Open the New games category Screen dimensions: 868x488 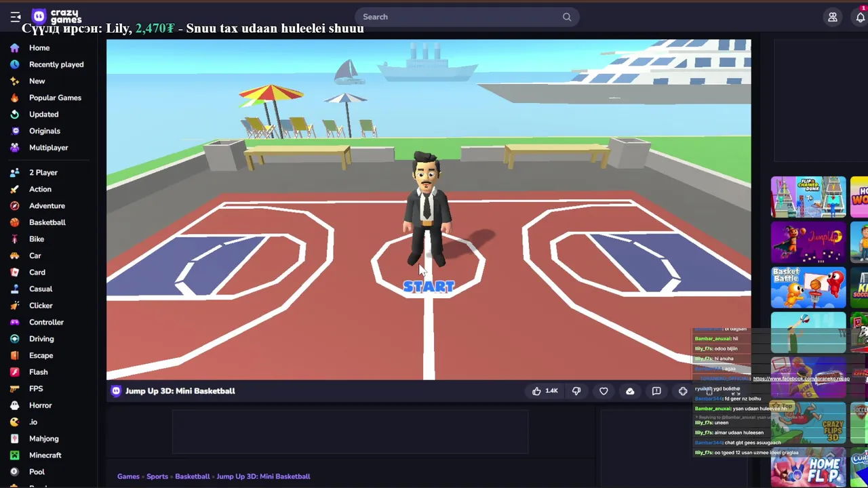point(37,81)
